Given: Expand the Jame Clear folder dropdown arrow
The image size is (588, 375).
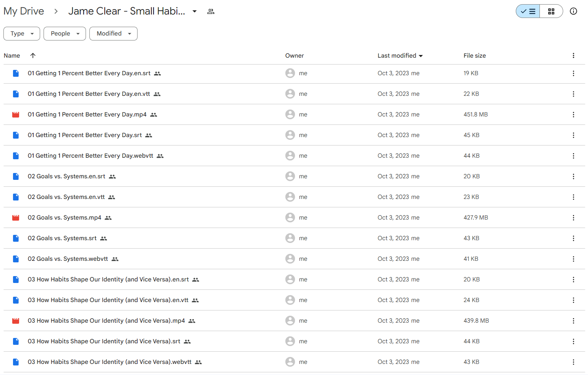Looking at the screenshot, I should (x=194, y=11).
